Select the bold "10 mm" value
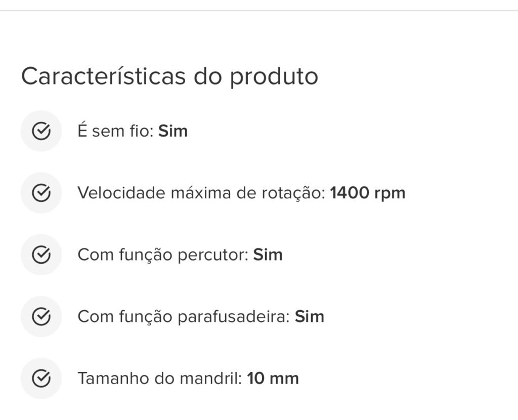518x420 pixels. click(x=273, y=379)
